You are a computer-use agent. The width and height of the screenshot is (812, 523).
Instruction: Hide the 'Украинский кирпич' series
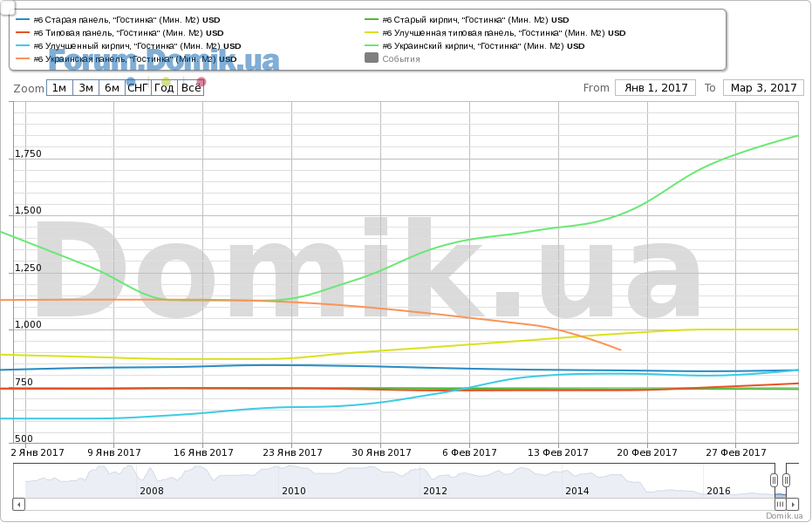(x=482, y=45)
